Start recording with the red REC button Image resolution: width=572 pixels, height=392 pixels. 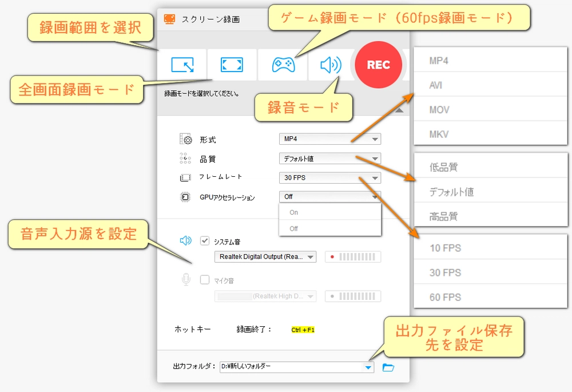(378, 65)
